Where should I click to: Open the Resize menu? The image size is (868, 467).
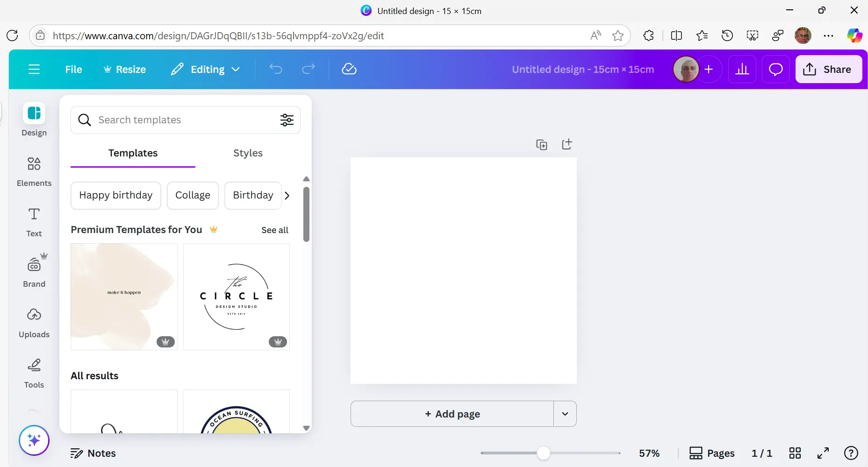click(125, 70)
